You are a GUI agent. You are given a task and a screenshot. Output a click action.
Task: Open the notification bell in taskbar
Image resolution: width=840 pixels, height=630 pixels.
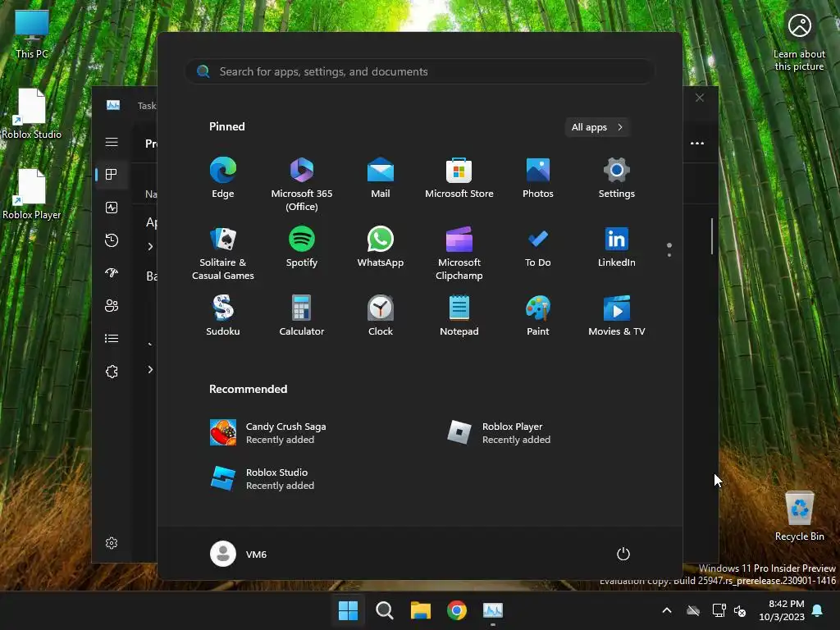[x=818, y=610]
